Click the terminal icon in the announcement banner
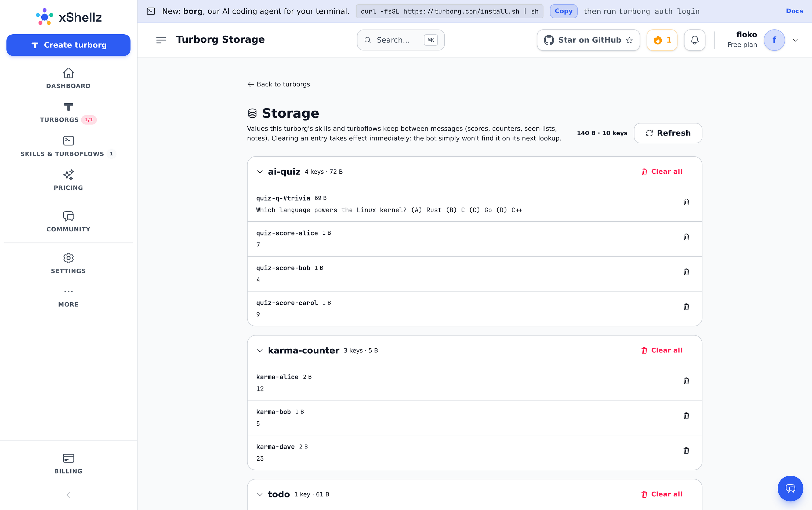812x510 pixels. point(151,11)
